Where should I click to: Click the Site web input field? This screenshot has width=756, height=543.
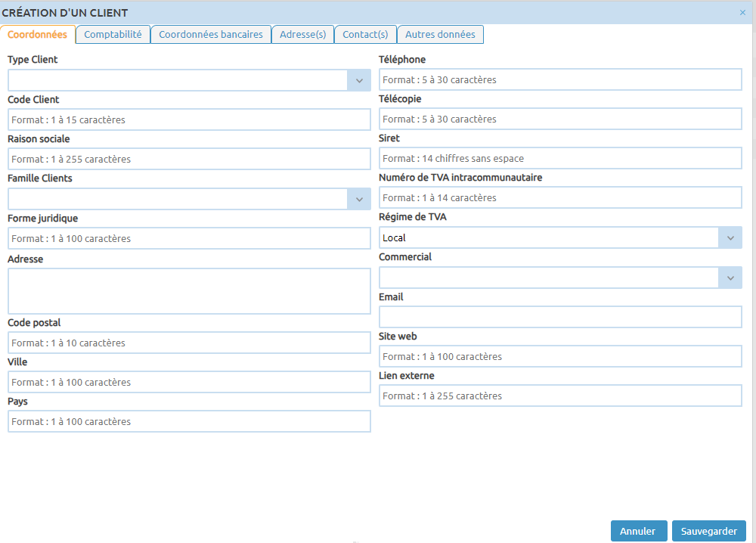(x=559, y=356)
